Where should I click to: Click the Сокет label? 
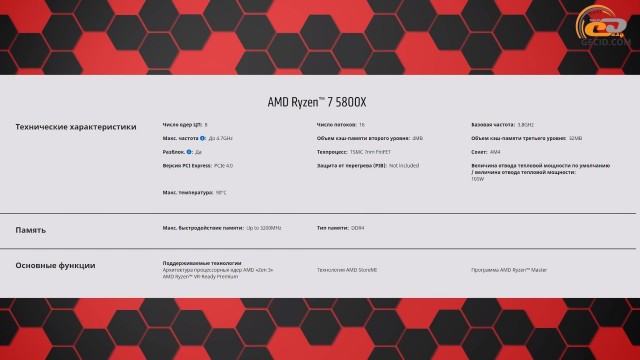click(x=479, y=152)
